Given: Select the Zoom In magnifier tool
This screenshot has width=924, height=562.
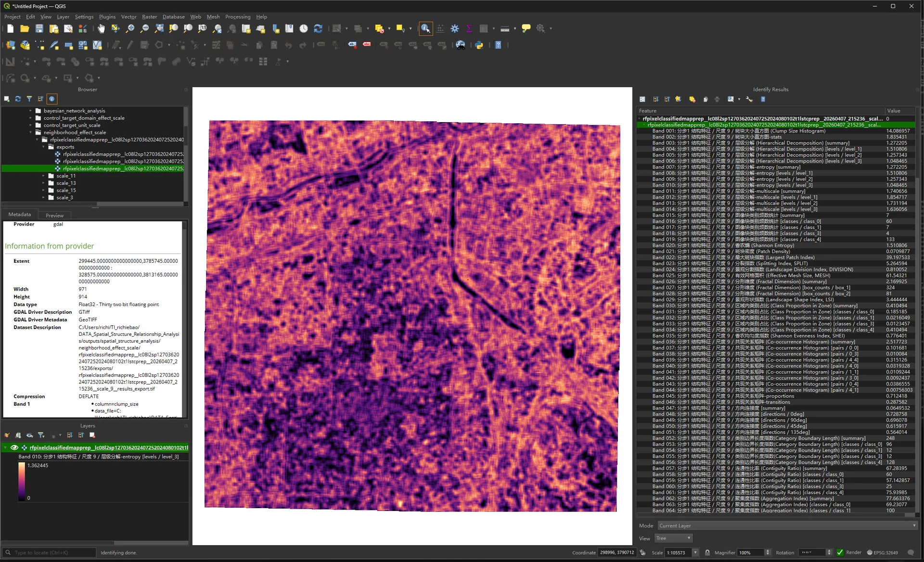Looking at the screenshot, I should pyautogui.click(x=130, y=29).
